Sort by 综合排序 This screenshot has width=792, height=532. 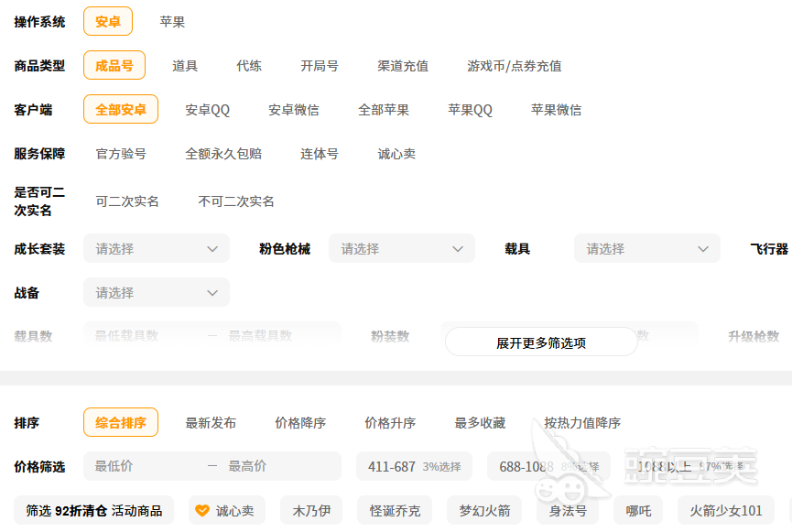121,422
